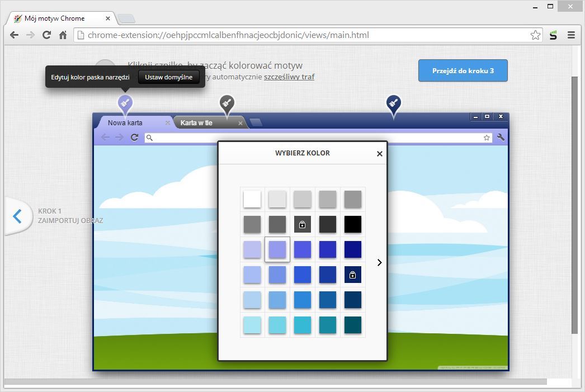The height and width of the screenshot is (392, 585).
Task: Select the locked dark gray swatch
Action: click(302, 224)
